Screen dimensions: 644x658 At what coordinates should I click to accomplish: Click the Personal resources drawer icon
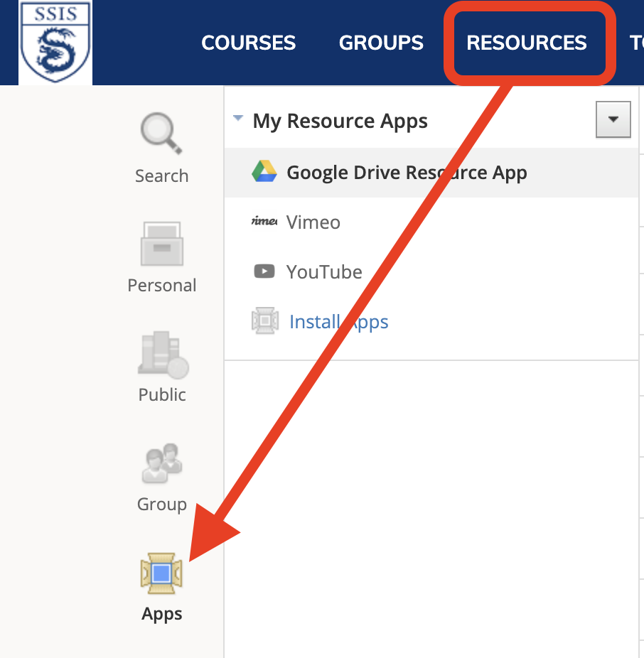click(x=161, y=244)
